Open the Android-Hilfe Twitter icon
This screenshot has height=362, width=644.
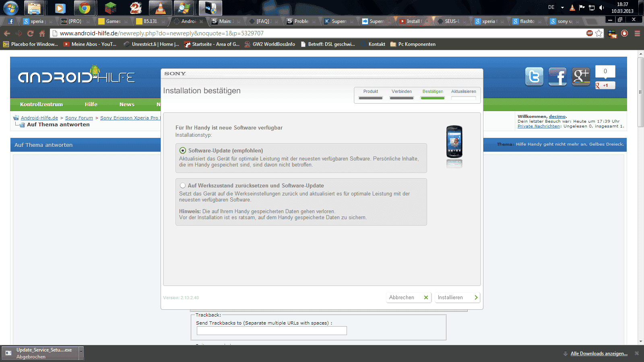[x=534, y=76]
